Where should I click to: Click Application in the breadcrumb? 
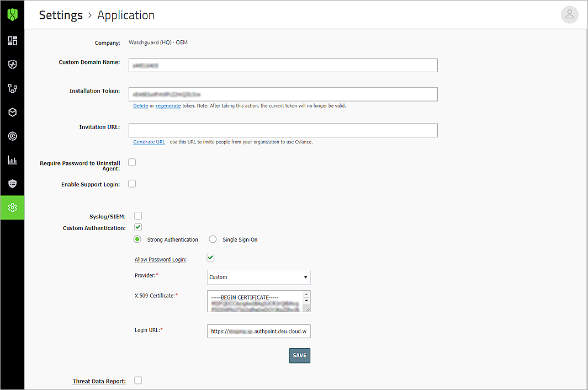click(x=126, y=15)
